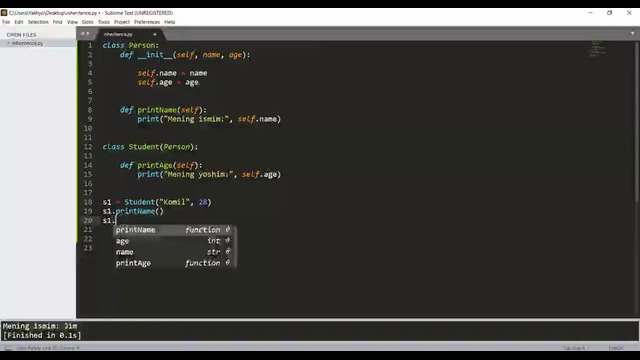Image resolution: width=640 pixels, height=360 pixels.
Task: Click '[Finished in 0.1s]' in build output
Action: [x=42, y=336]
